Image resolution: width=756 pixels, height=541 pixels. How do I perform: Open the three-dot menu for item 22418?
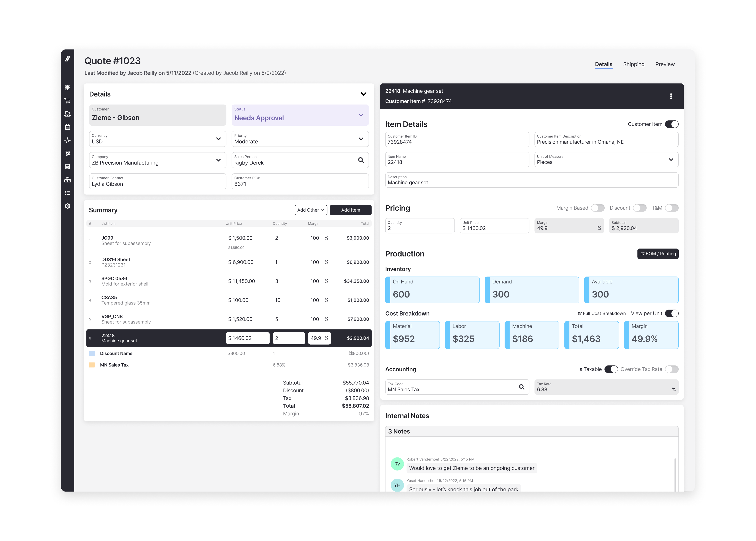[x=671, y=96]
